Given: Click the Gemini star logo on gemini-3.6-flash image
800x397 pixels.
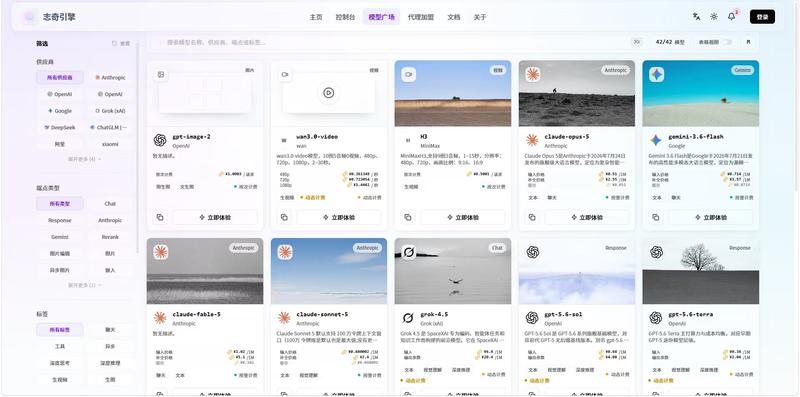Looking at the screenshot, I should coord(657,75).
